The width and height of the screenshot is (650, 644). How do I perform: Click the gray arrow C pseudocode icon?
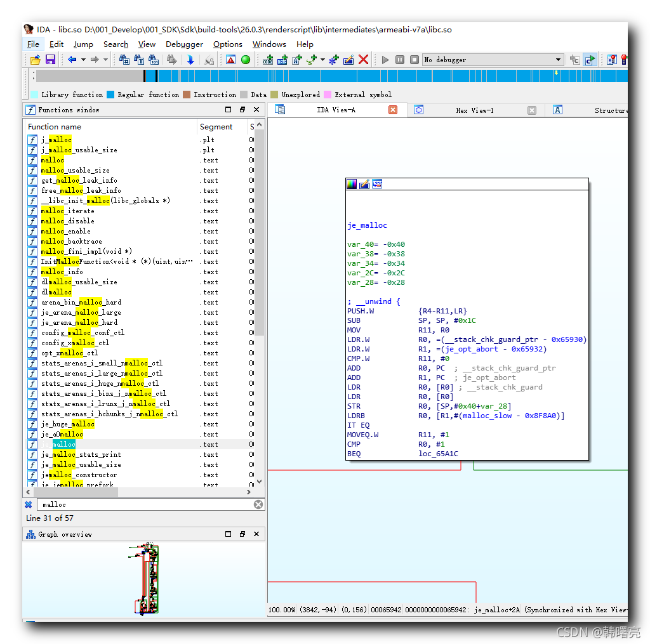[x=574, y=60]
